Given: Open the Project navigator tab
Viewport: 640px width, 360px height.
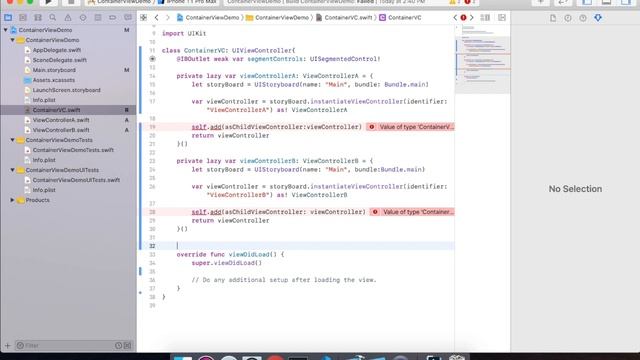Looking at the screenshot, I should click(x=8, y=18).
